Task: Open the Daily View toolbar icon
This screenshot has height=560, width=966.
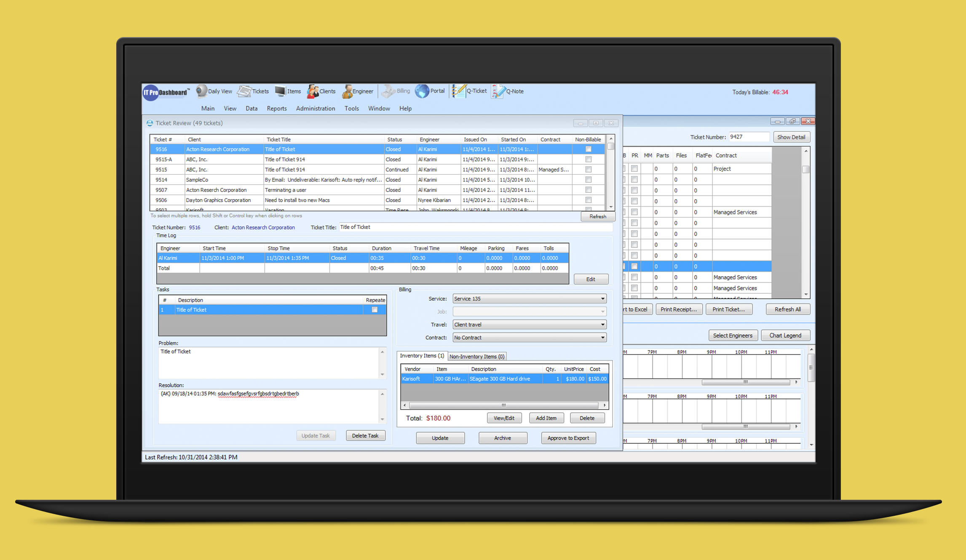Action: pyautogui.click(x=202, y=91)
